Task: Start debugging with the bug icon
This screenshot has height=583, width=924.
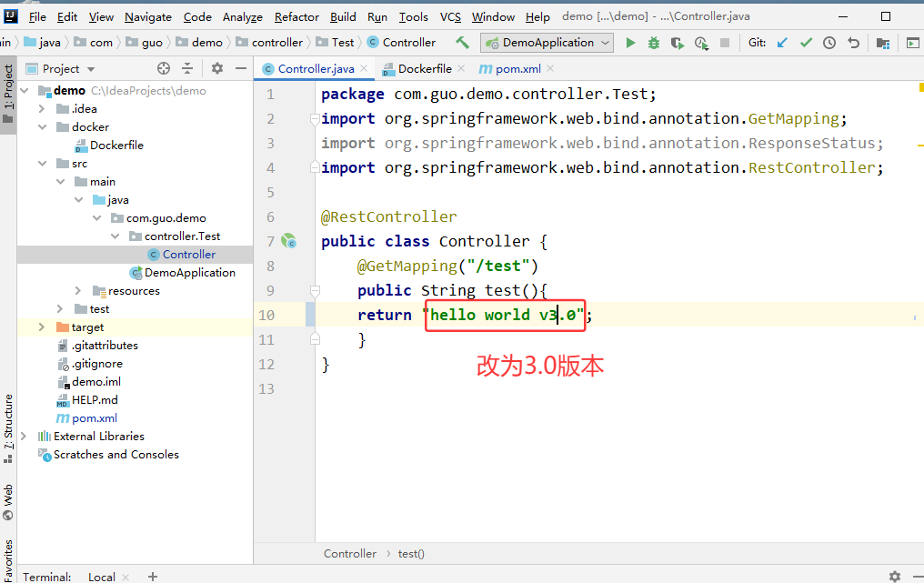Action: click(654, 43)
